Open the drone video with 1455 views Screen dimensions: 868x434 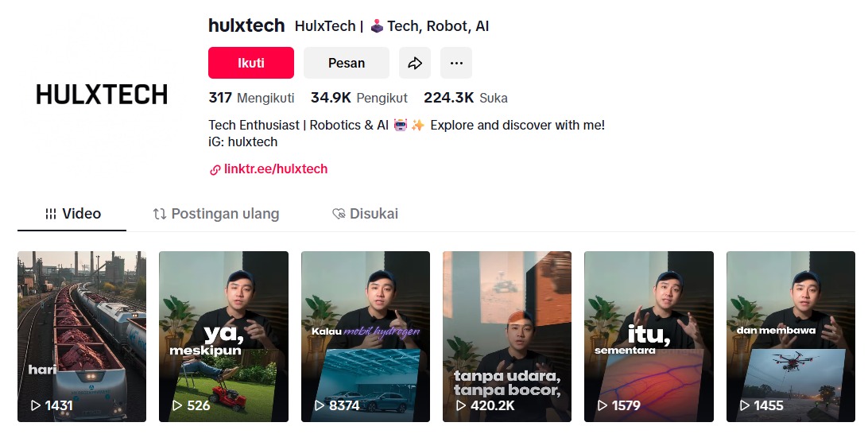pos(790,336)
